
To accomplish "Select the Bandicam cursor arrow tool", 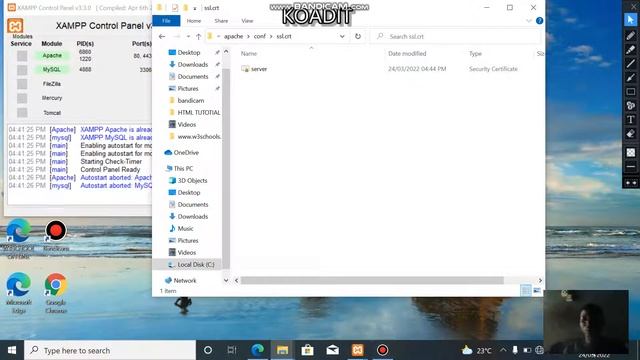I will [631, 20].
